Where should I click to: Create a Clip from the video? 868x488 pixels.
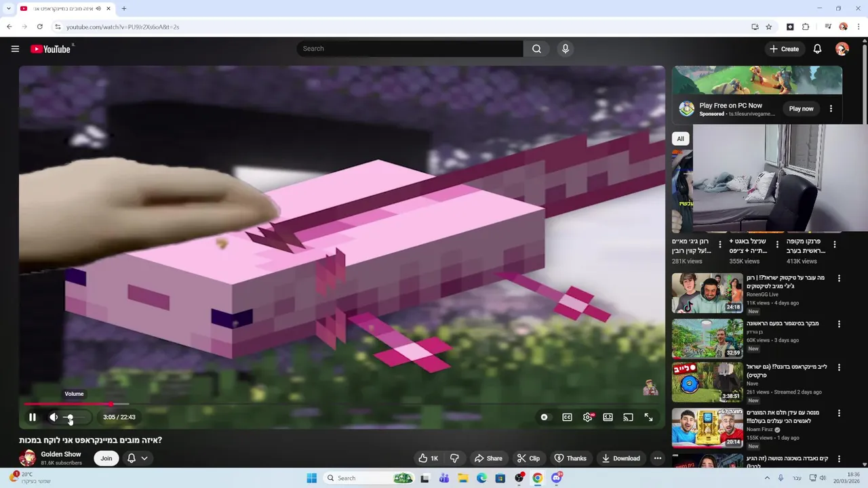click(528, 458)
